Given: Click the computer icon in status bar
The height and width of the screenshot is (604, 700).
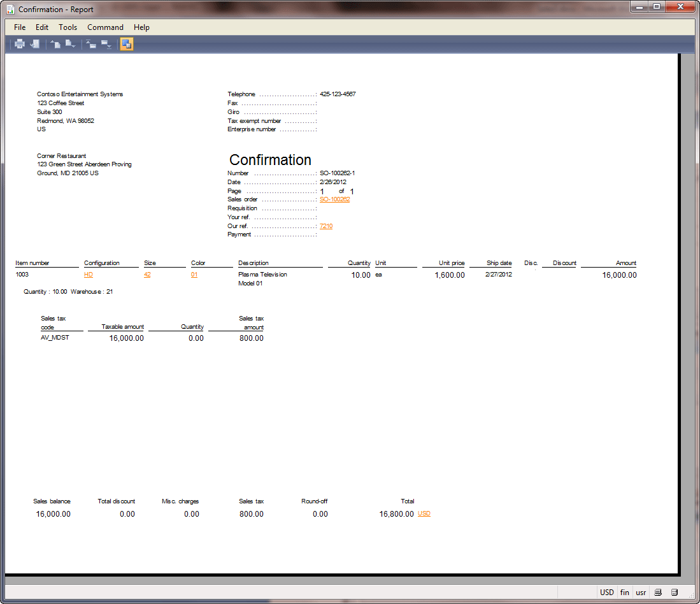Looking at the screenshot, I should pyautogui.click(x=658, y=593).
